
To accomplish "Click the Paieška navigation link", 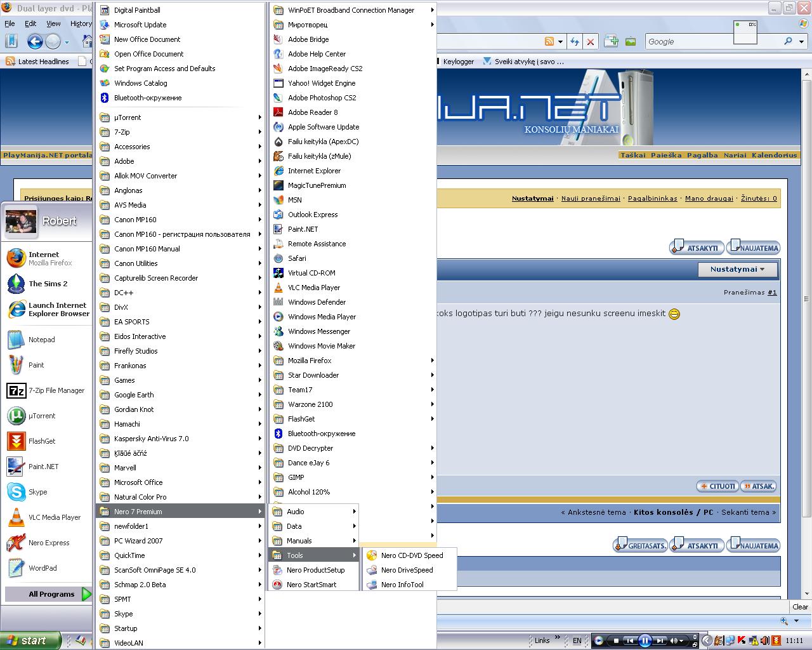I will click(666, 155).
